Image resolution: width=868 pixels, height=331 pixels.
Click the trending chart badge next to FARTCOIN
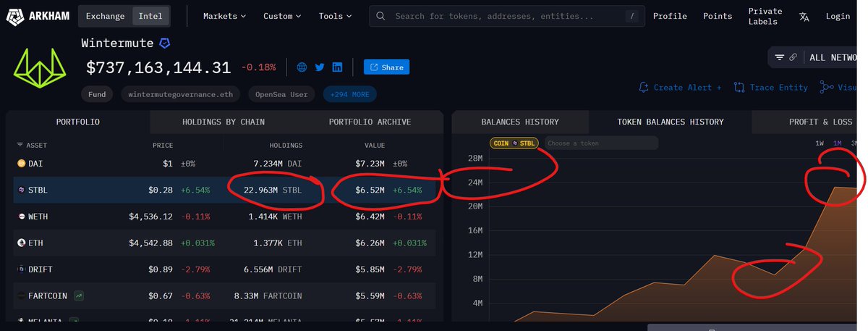tap(77, 296)
